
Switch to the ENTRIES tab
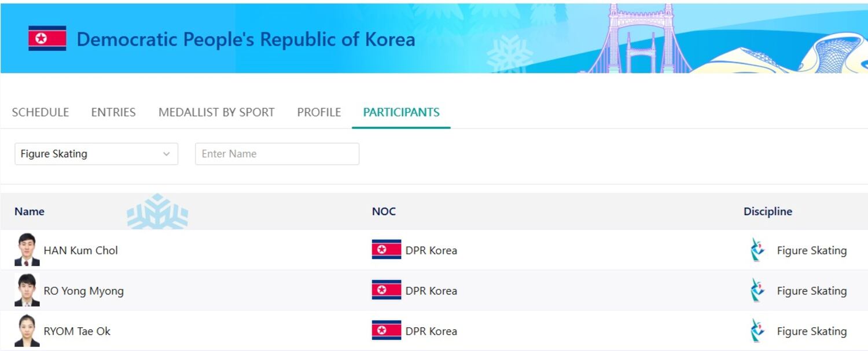tap(113, 112)
